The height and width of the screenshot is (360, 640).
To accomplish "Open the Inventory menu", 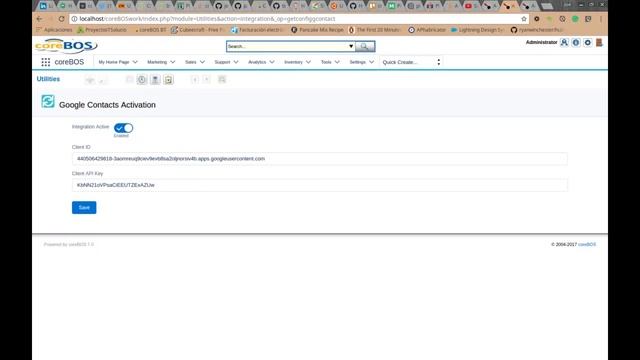I will pyautogui.click(x=297, y=62).
